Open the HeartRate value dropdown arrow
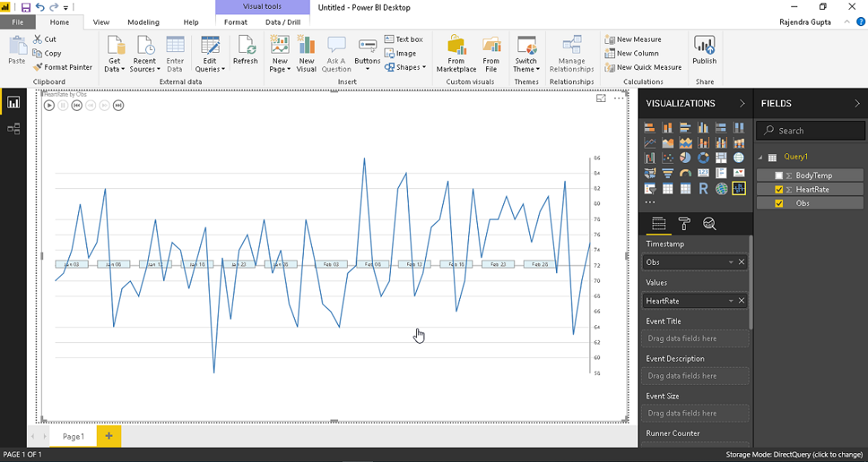 click(731, 301)
